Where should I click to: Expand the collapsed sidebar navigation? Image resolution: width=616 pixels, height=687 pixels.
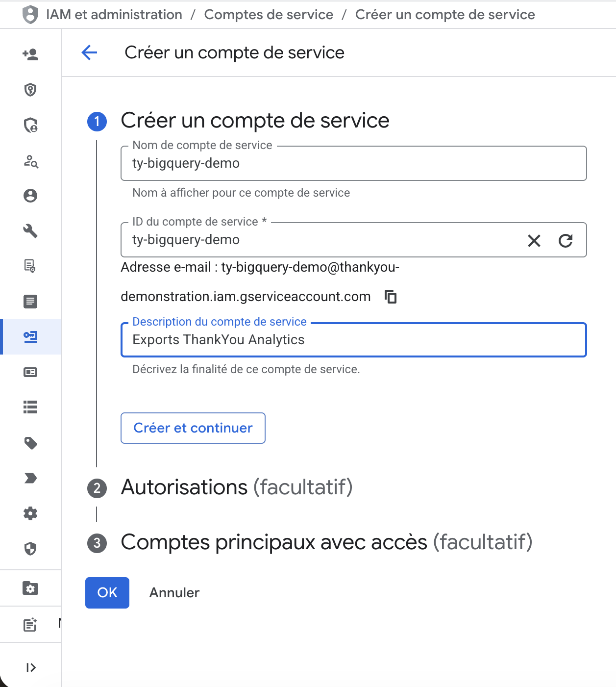click(30, 667)
